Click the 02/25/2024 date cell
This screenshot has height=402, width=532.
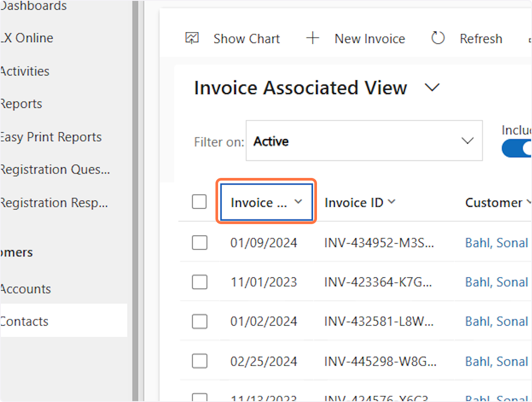[x=264, y=361]
